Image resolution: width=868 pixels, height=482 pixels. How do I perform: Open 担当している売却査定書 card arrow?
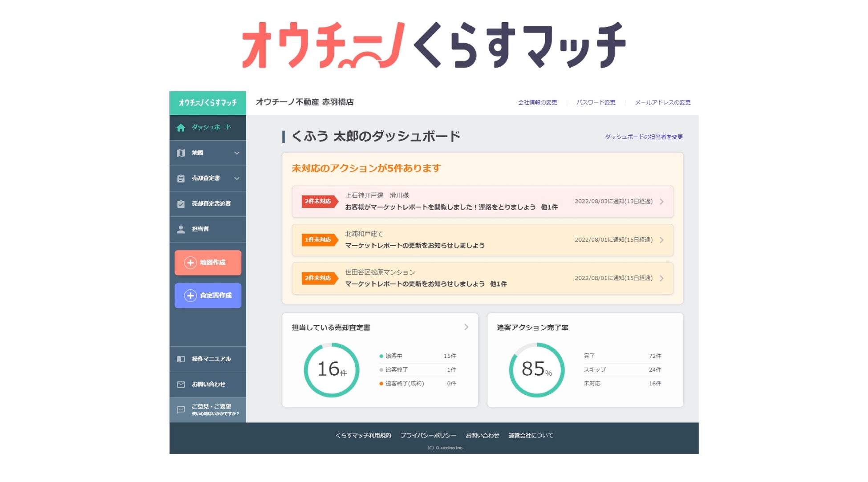(x=466, y=327)
